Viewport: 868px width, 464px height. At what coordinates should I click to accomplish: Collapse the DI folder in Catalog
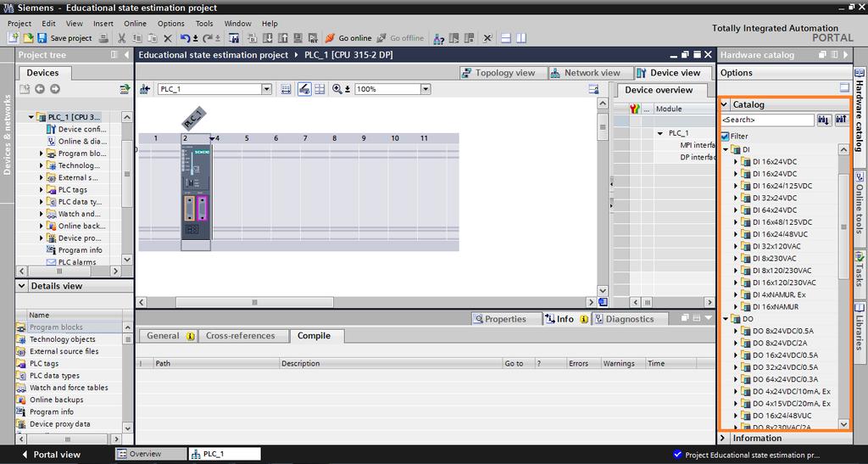[x=726, y=149]
